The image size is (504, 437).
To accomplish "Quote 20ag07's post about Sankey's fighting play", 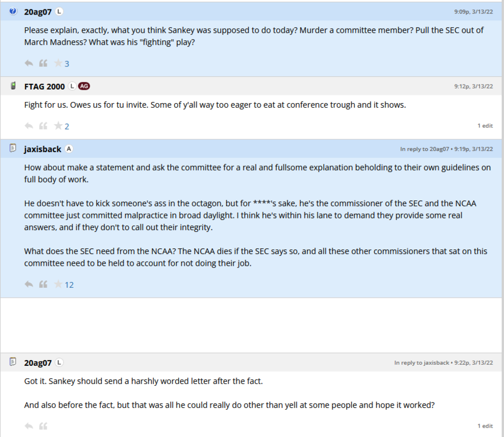I will click(43, 64).
